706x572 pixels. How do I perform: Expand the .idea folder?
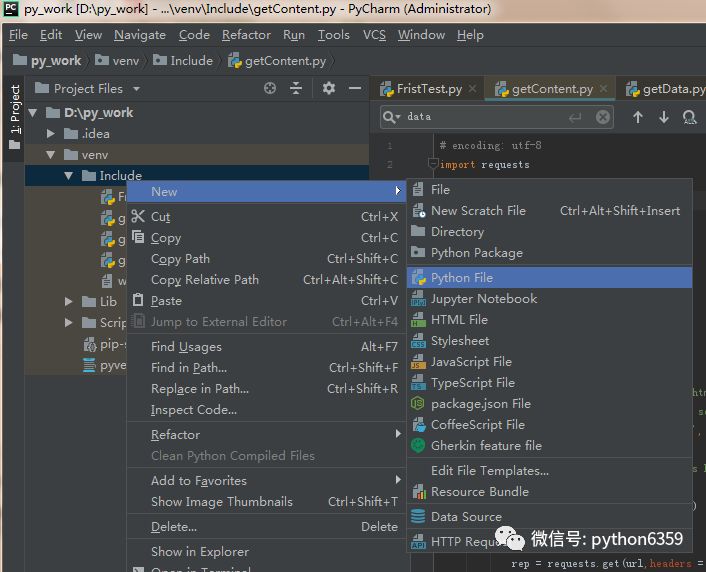tap(50, 134)
